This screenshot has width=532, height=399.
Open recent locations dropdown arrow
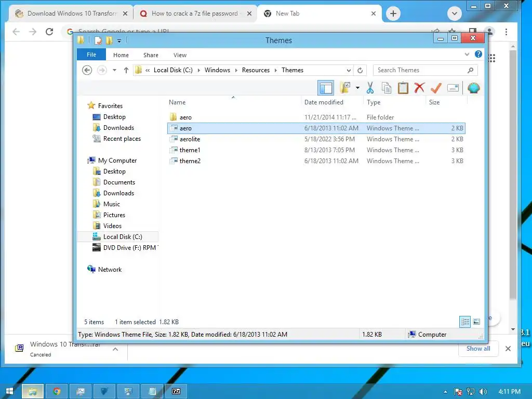(115, 70)
